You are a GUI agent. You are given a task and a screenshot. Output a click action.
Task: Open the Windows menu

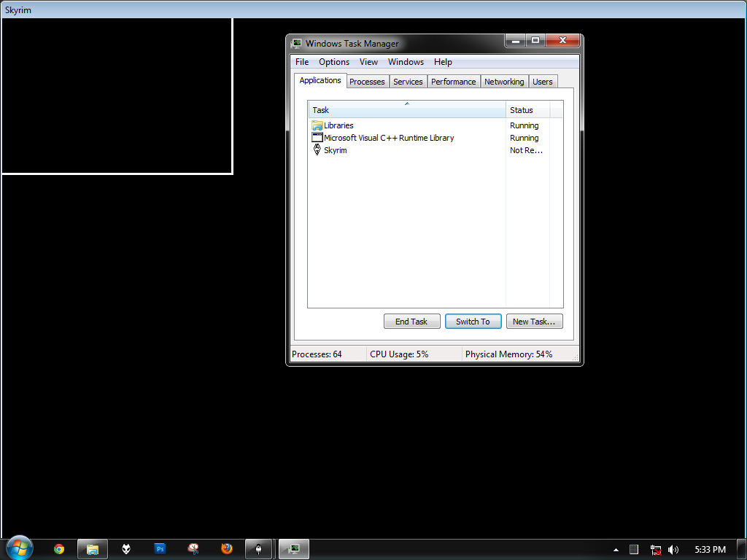pos(406,62)
